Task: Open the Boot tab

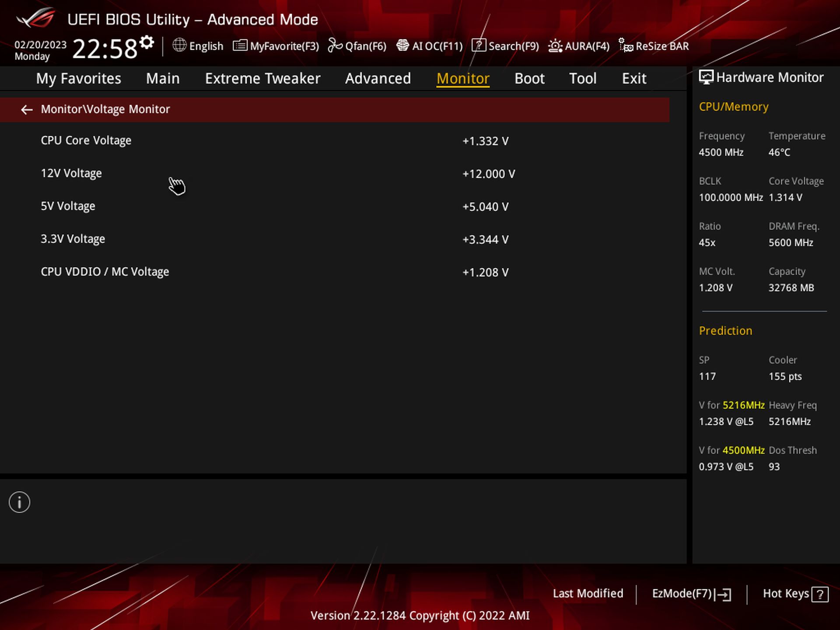Action: [529, 78]
